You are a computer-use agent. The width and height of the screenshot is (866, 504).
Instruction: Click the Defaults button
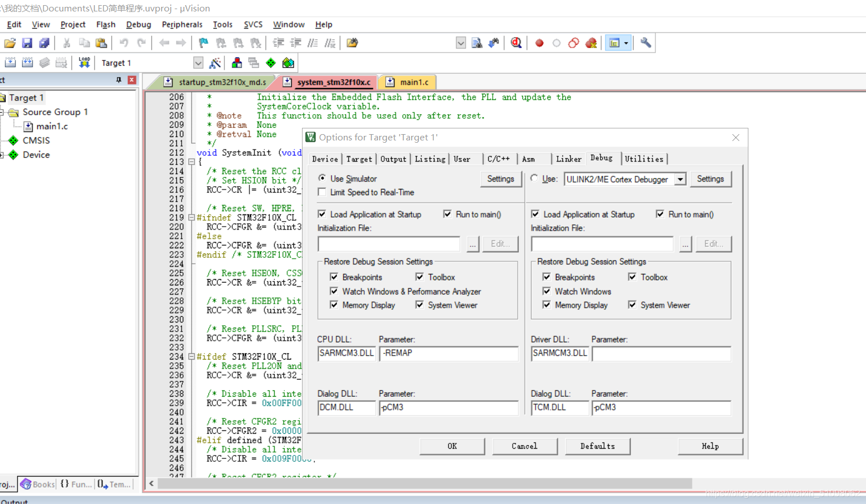coord(597,446)
